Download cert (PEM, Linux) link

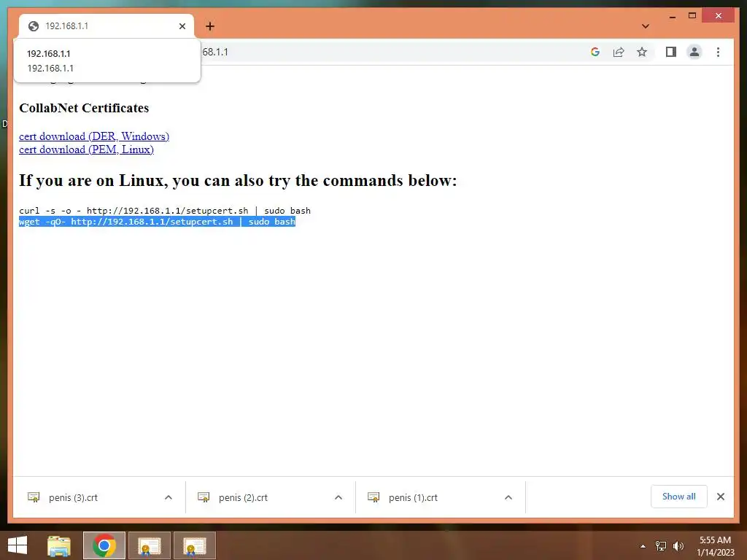[86, 149]
